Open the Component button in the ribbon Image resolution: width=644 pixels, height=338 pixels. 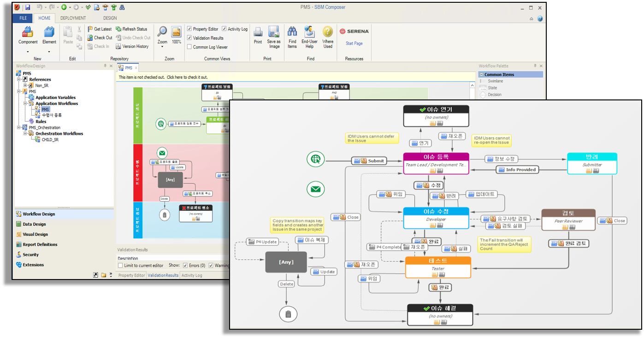[x=28, y=36]
